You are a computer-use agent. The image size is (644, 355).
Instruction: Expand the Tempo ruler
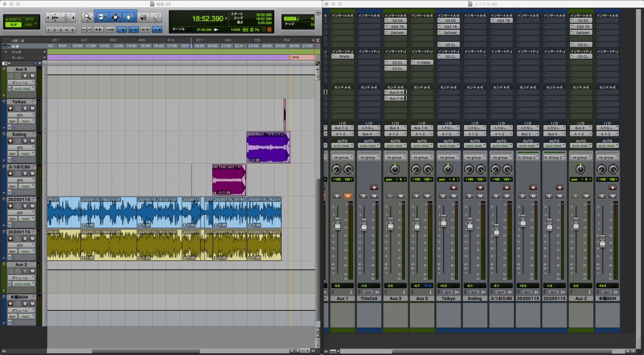[6, 52]
